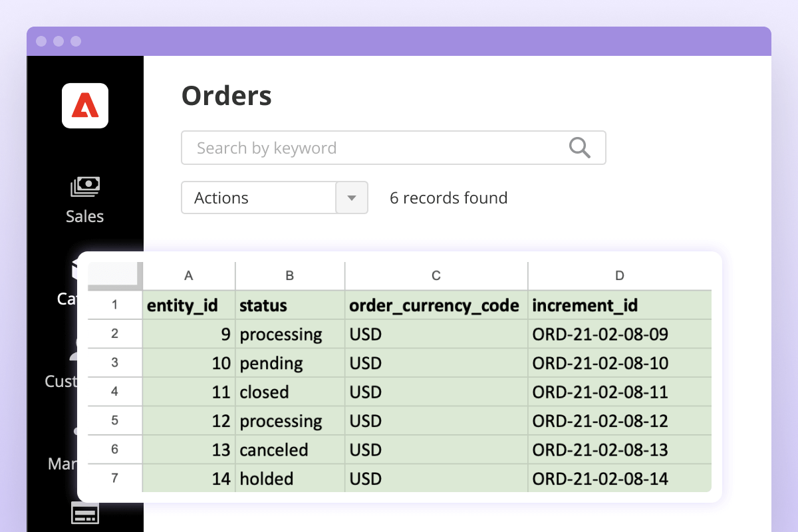
Task: Click the Actions dropdown arrow
Action: (352, 198)
